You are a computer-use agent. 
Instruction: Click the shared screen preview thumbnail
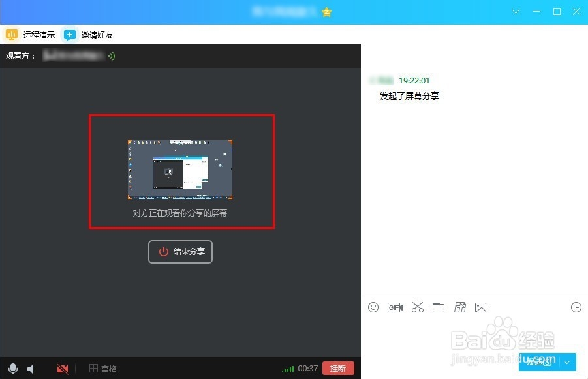coord(181,170)
